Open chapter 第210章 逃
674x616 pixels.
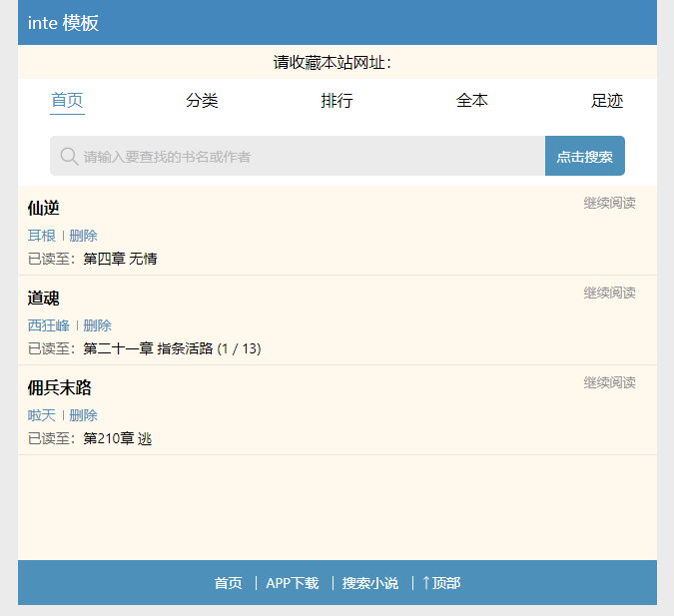[x=118, y=438]
